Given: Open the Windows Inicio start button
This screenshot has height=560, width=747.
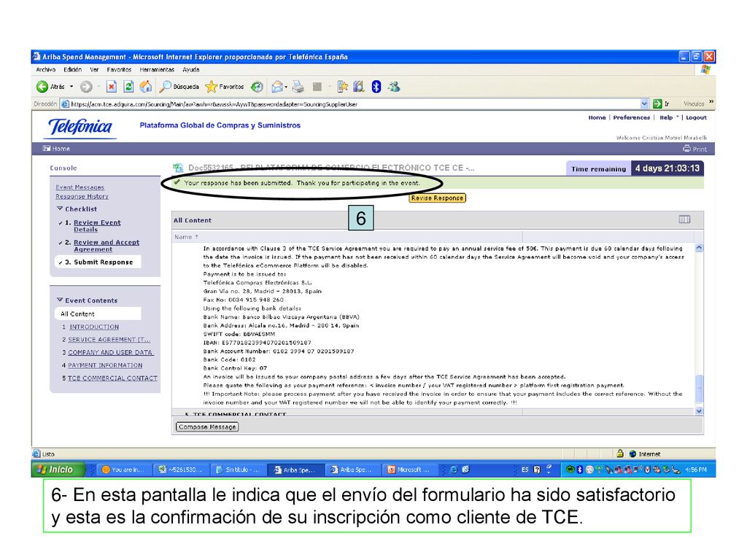Looking at the screenshot, I should [x=58, y=470].
